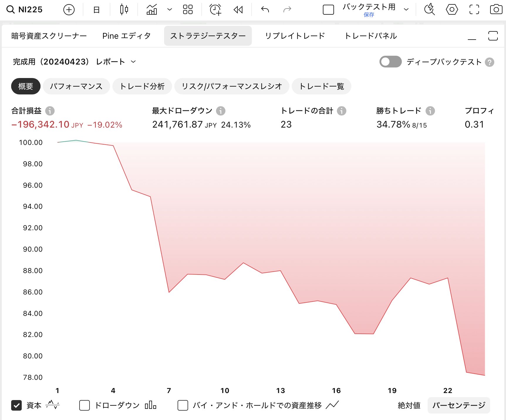The width and height of the screenshot is (506, 420).
Task: Start bar replay rewind icon
Action: (x=238, y=10)
